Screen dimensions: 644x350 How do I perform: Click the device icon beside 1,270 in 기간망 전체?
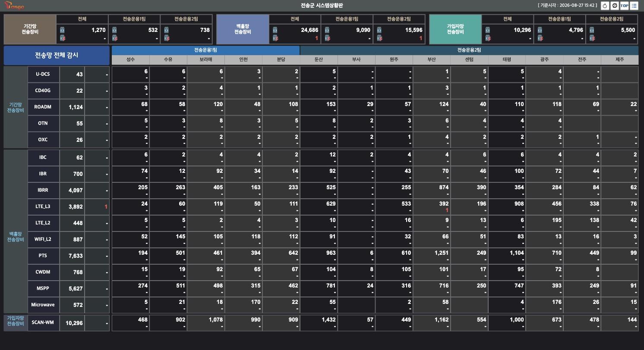(x=62, y=30)
